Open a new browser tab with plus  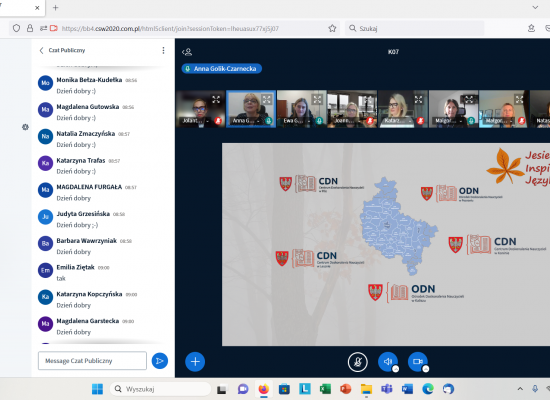[55, 8]
